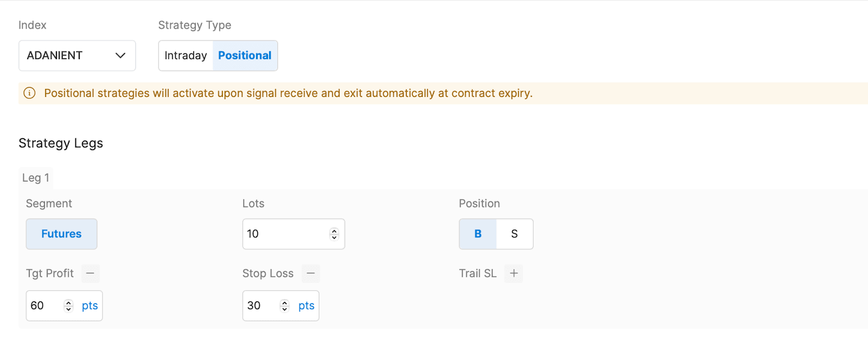Toggle the pts unit for Stop Loss

click(x=306, y=306)
